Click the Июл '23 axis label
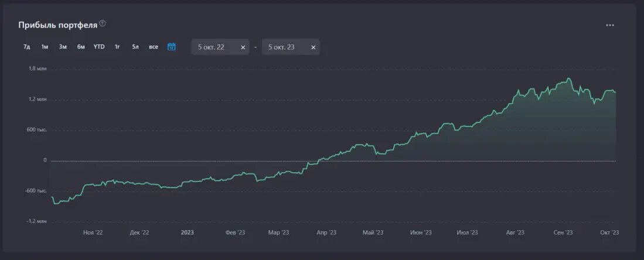Screen dimensions: 644x260 468,232
